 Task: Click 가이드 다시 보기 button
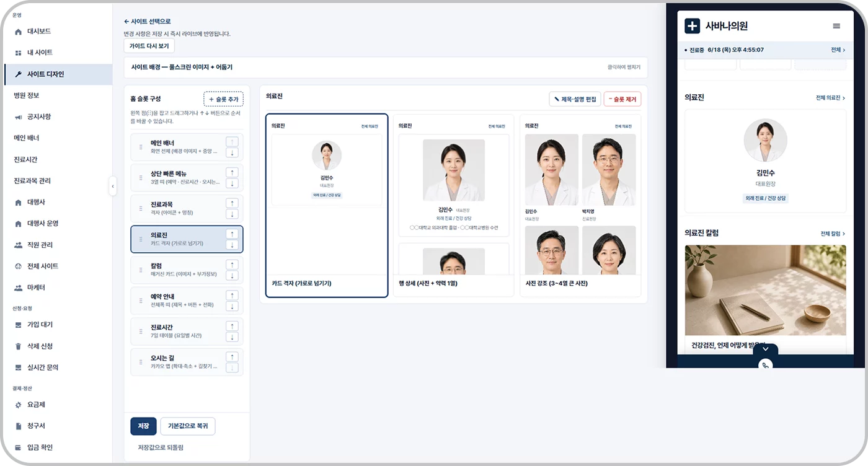149,46
